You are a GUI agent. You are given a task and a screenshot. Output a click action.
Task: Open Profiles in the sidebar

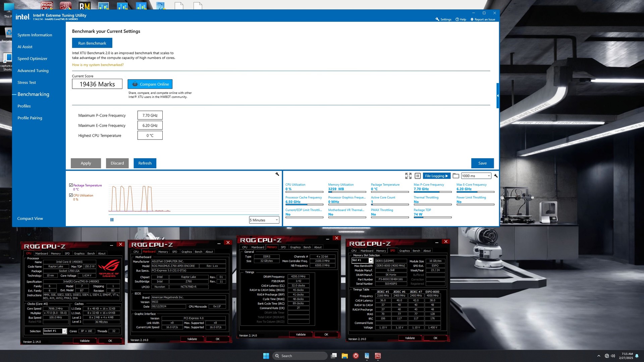(x=24, y=106)
